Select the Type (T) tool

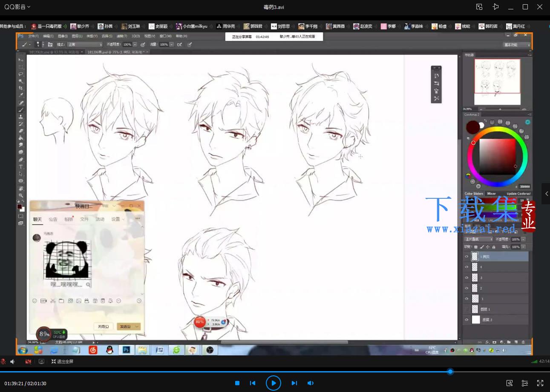point(21,166)
